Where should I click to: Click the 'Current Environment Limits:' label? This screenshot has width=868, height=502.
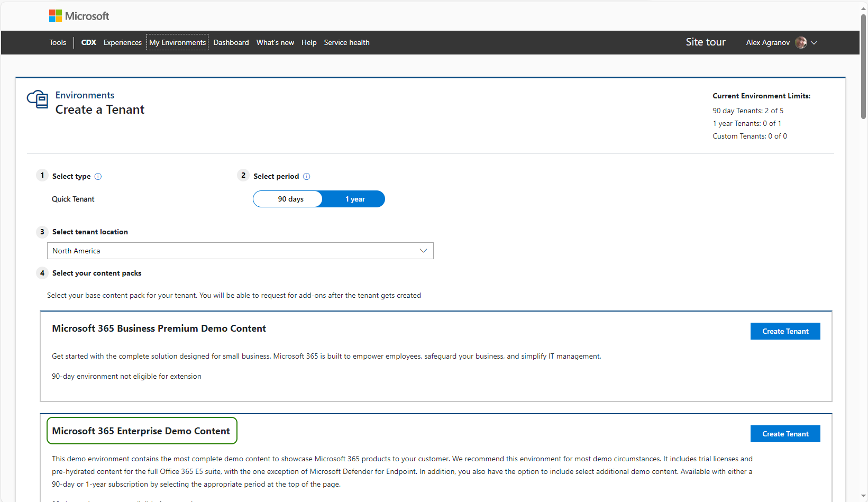coord(761,96)
